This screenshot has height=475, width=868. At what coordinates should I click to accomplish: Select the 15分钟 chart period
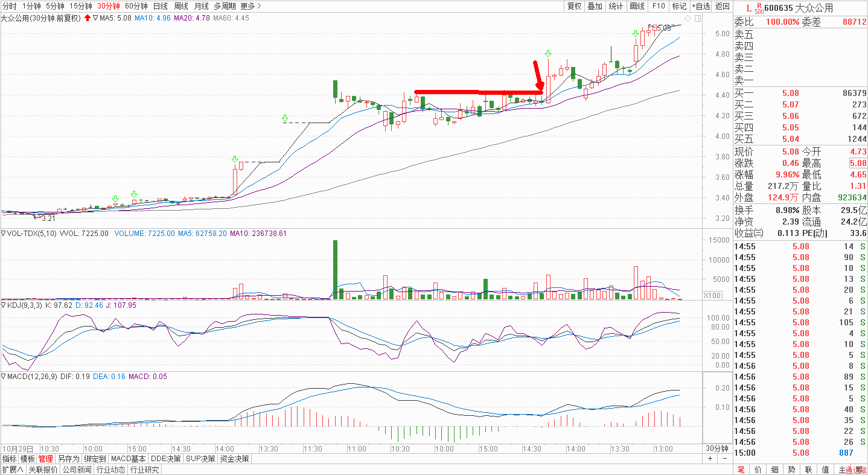[81, 6]
